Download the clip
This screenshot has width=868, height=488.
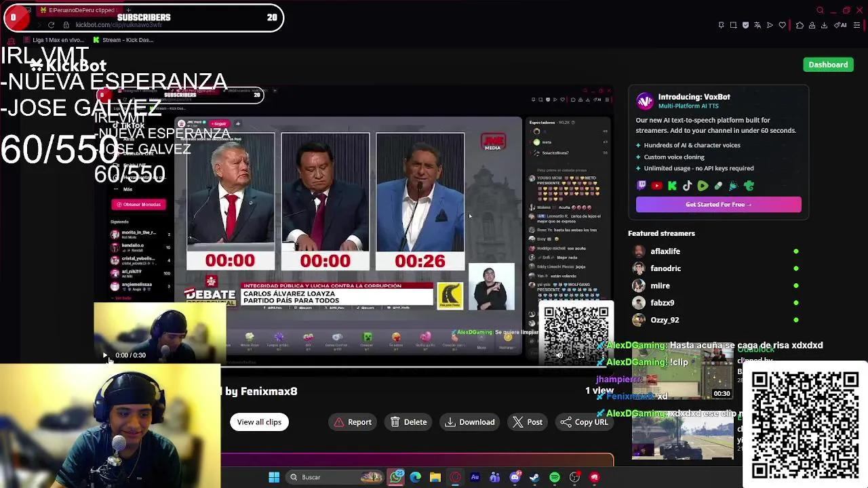point(470,422)
